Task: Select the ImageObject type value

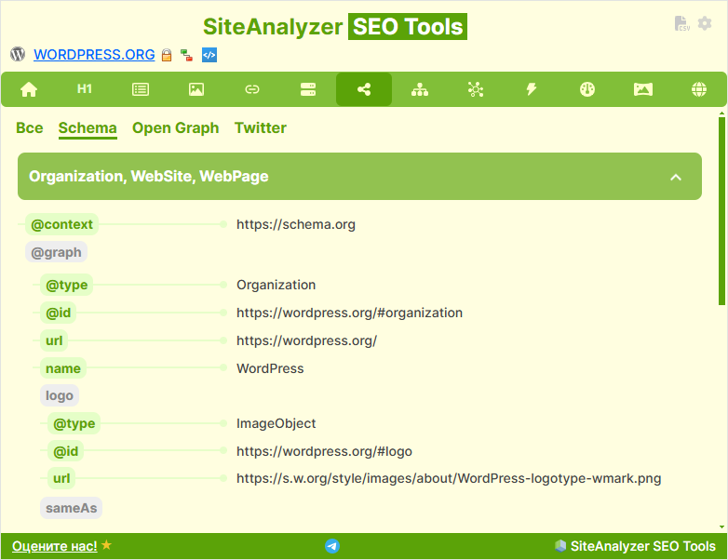Action: point(276,423)
